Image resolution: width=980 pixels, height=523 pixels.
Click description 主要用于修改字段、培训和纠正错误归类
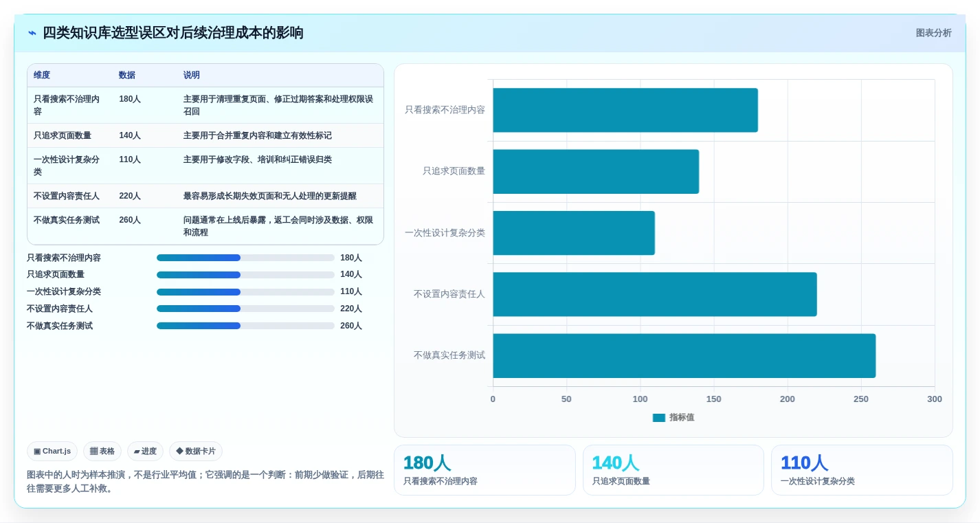pos(258,159)
